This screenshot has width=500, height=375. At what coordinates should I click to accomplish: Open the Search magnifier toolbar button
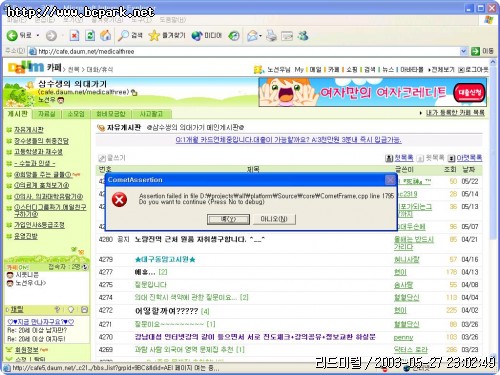[x=131, y=35]
